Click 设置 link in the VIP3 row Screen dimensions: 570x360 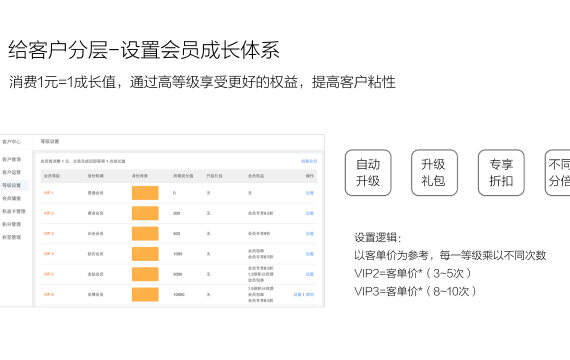click(x=310, y=234)
